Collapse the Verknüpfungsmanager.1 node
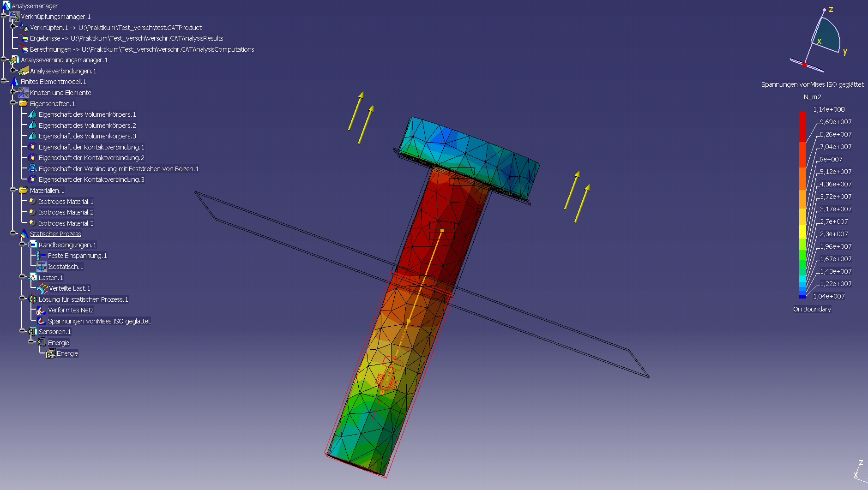Screen dimensions: 868x490 pos(4,16)
